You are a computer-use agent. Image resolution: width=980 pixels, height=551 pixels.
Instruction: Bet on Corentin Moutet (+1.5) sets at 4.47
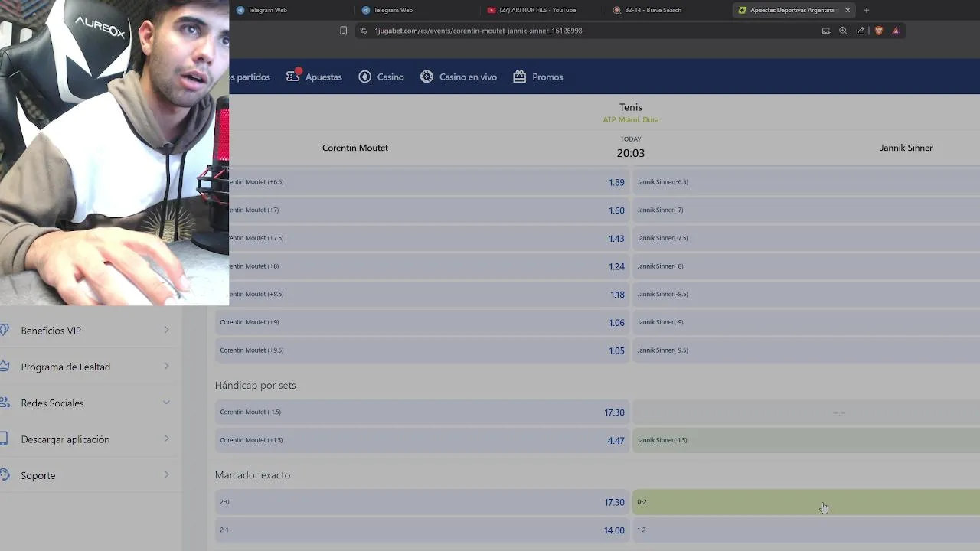pyautogui.click(x=422, y=440)
